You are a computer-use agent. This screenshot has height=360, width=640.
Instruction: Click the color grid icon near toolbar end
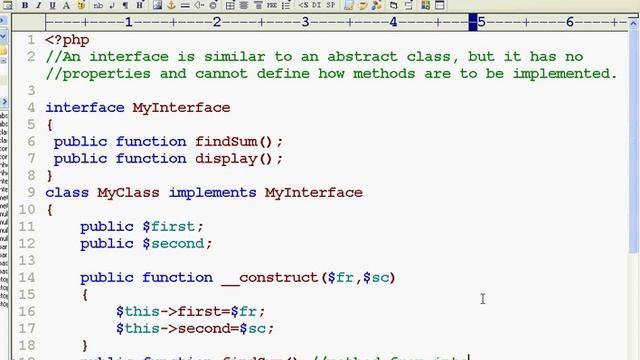pos(426,5)
